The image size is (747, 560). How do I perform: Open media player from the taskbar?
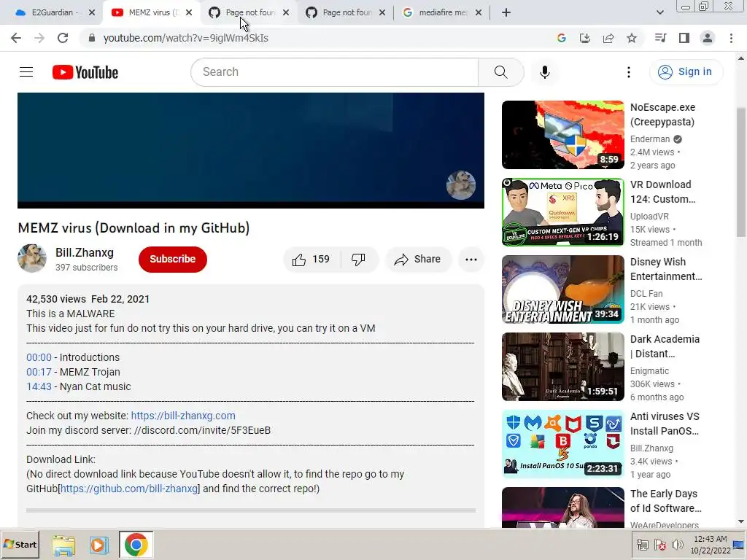(x=98, y=545)
